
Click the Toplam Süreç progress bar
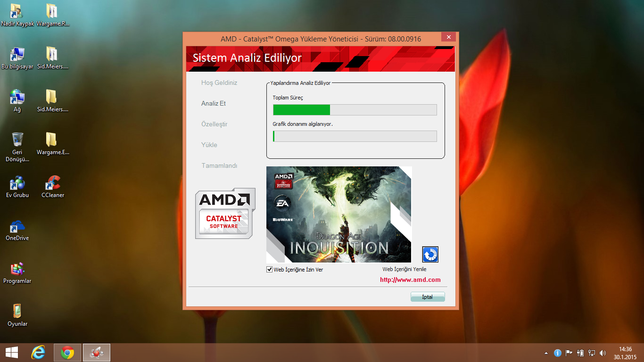[355, 110]
